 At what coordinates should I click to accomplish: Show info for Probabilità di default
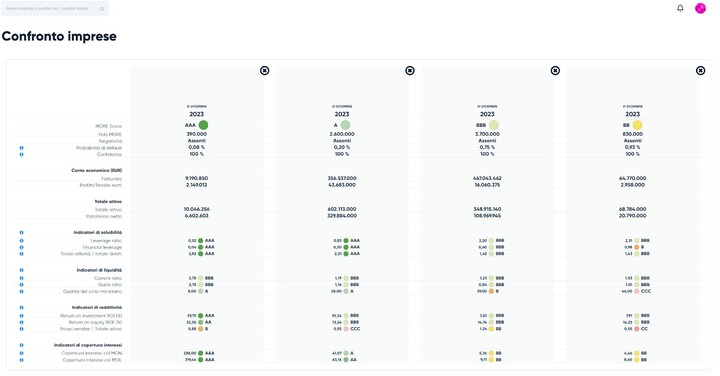pos(21,148)
